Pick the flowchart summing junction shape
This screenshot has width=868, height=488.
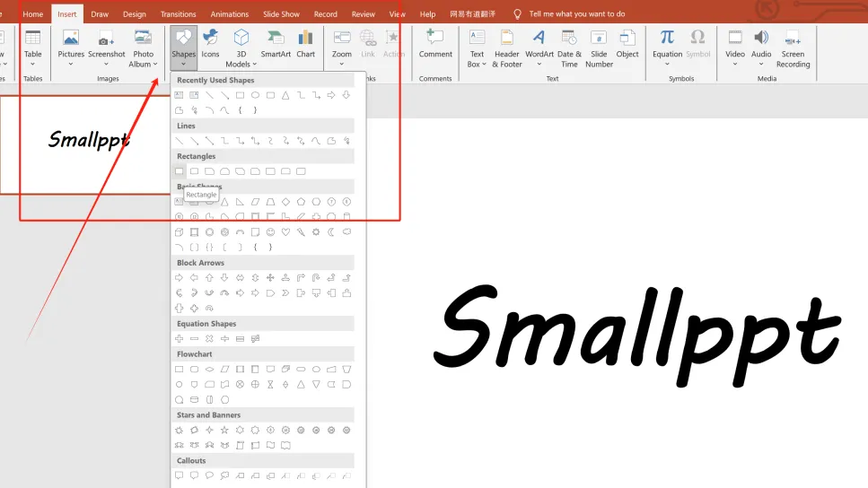[240, 384]
